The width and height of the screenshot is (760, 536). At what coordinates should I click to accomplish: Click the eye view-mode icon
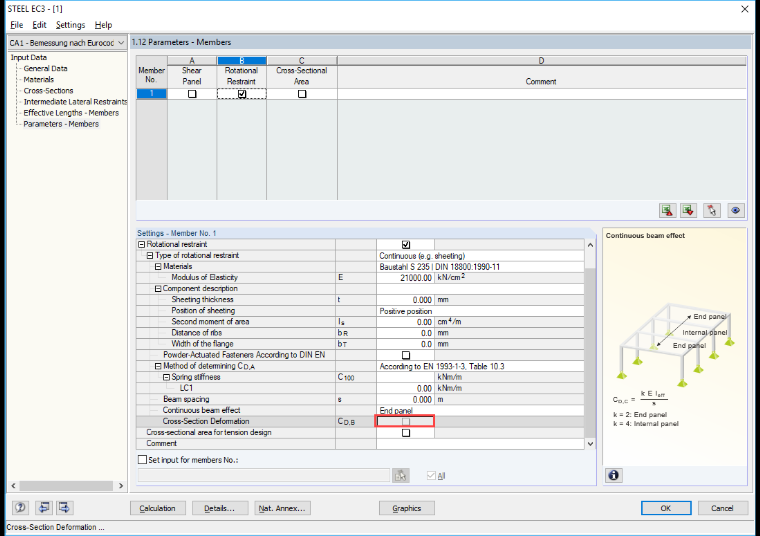click(x=736, y=210)
